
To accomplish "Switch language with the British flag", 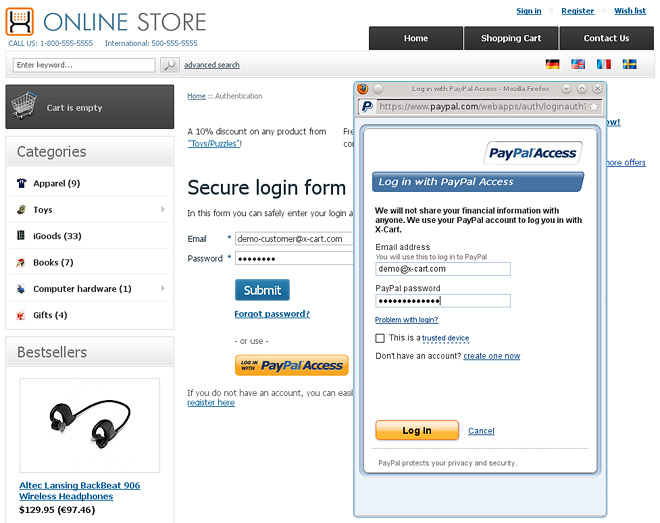I will [x=578, y=64].
